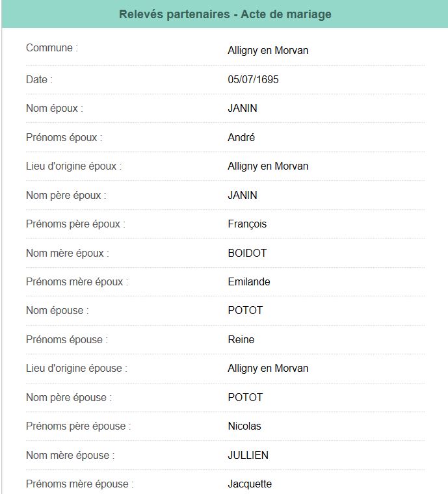Click the 'Commune :' label
Screen dimensions: 448x494
pos(52,48)
